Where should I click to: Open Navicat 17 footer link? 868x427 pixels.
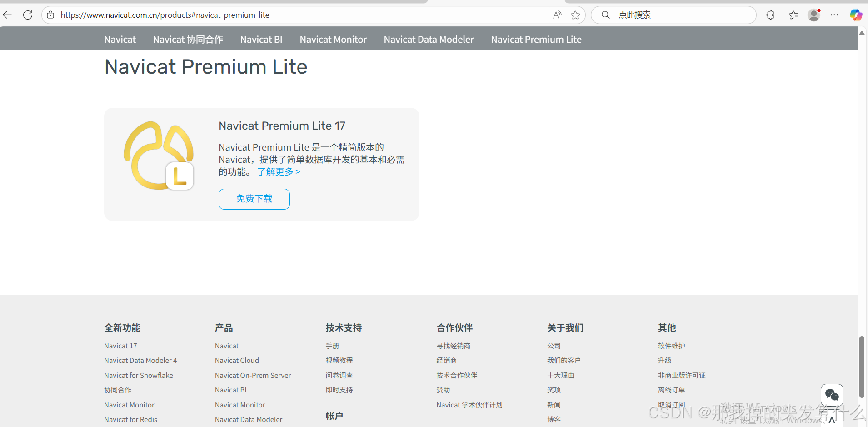(120, 346)
